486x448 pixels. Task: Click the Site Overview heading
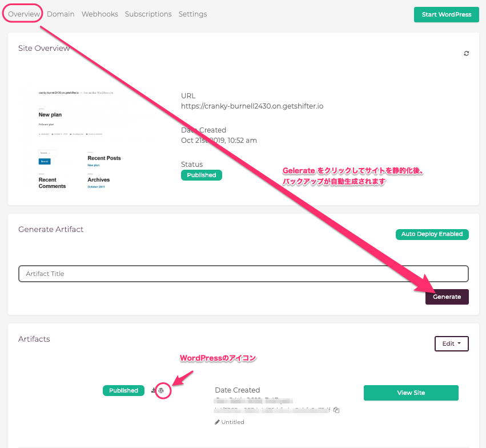44,48
